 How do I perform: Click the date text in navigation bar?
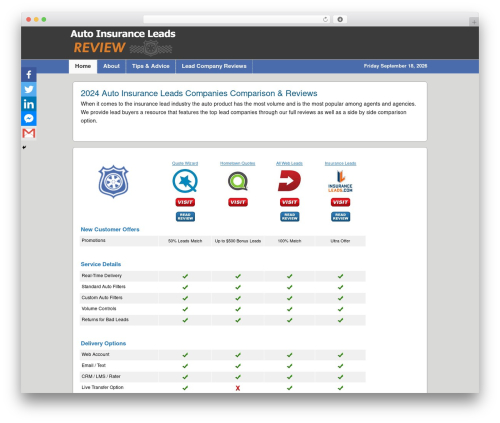point(395,66)
